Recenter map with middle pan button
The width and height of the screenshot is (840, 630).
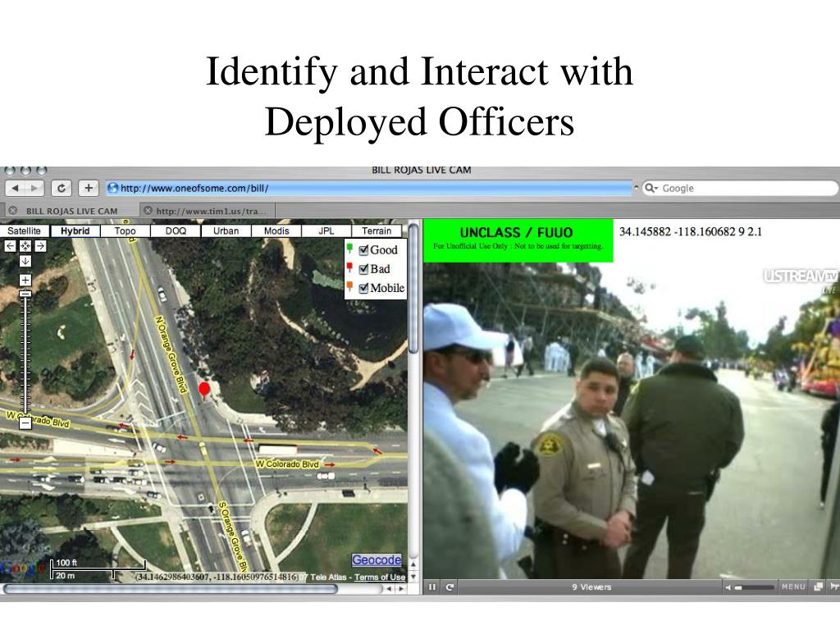pyautogui.click(x=25, y=246)
